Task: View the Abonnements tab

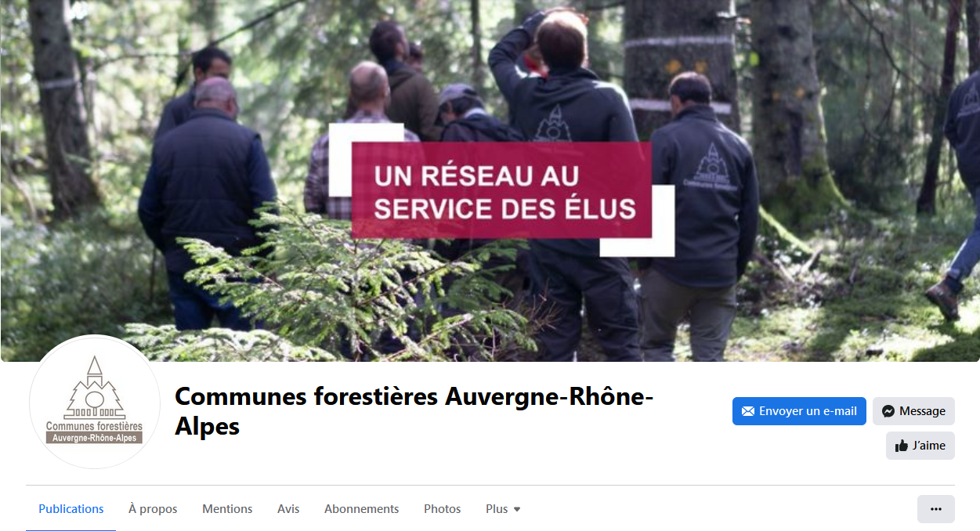Action: point(362,509)
